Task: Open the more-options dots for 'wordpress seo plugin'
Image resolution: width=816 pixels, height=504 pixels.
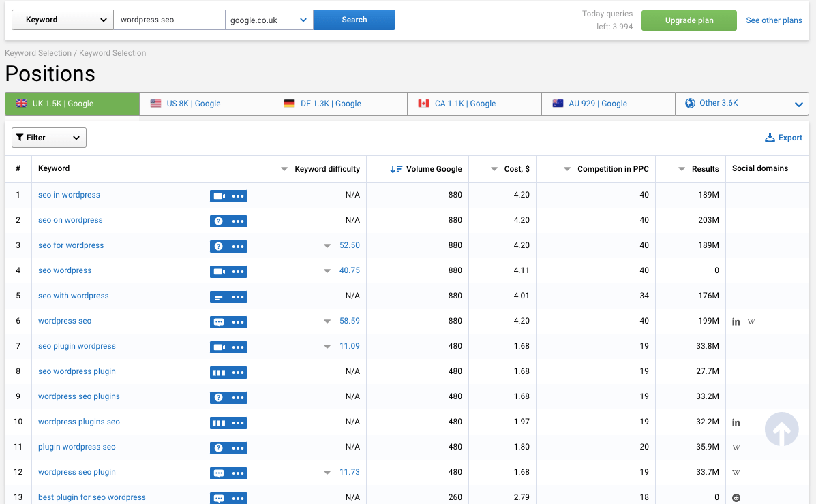Action: point(238,473)
